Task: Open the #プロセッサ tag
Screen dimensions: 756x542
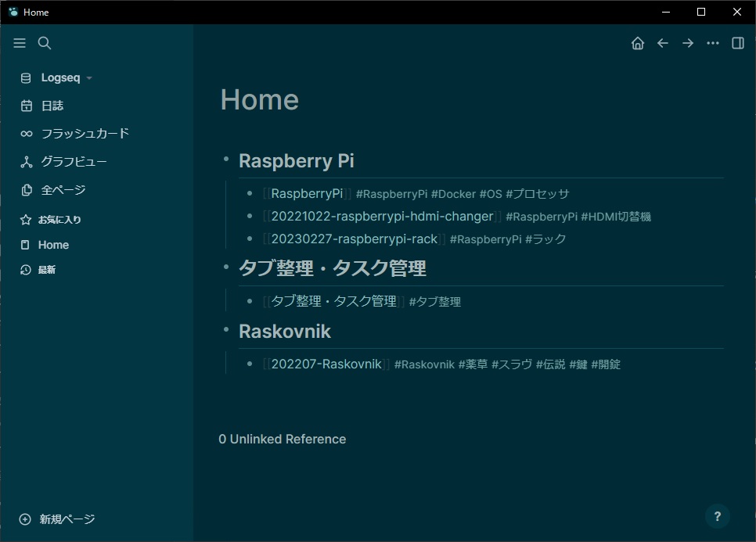Action: [538, 194]
